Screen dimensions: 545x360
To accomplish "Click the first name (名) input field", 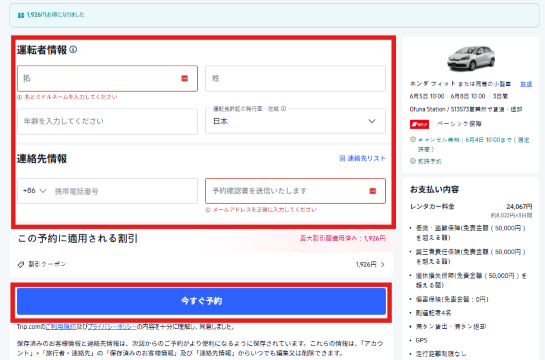I will coord(107,79).
